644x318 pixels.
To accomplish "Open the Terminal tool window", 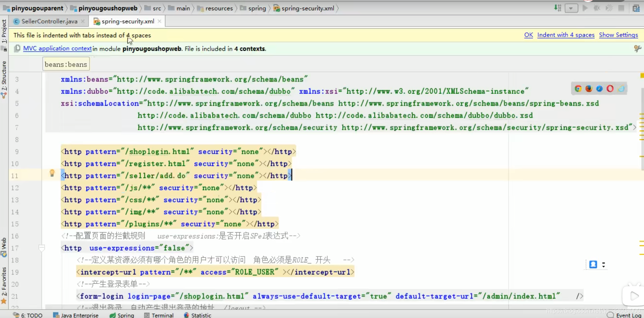I will 159,315.
